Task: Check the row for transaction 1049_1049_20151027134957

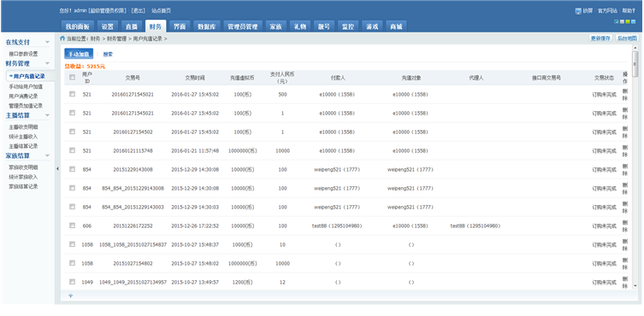Action: point(73,282)
